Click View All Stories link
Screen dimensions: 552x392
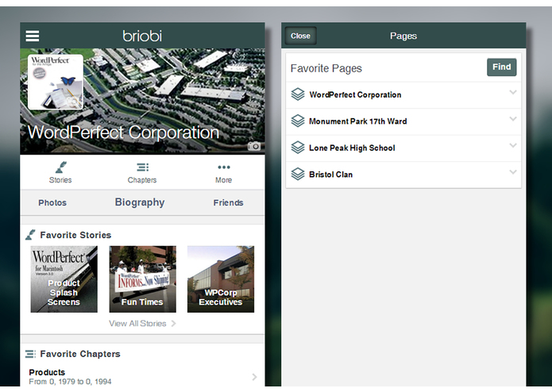142,324
